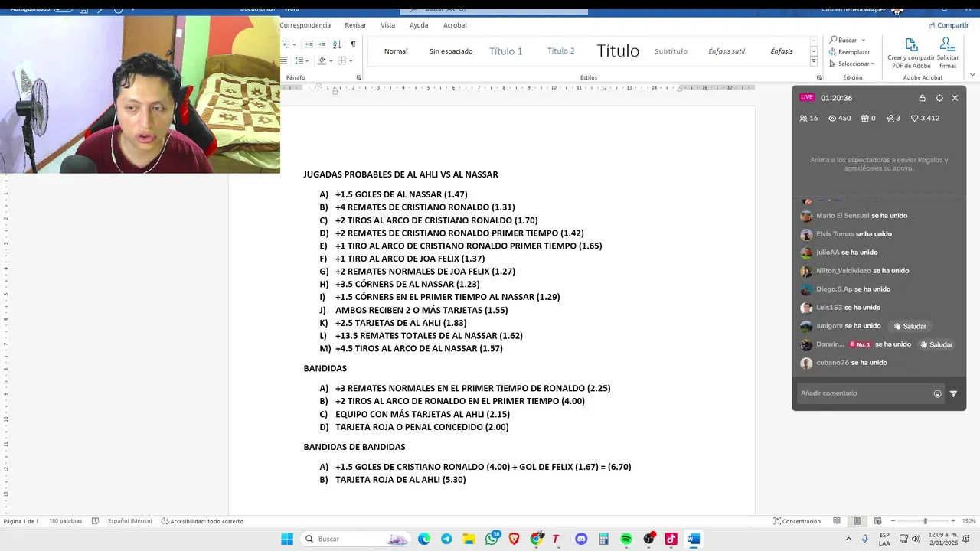
Task: Open the Estilos pane dialog launcher
Action: pyautogui.click(x=818, y=77)
